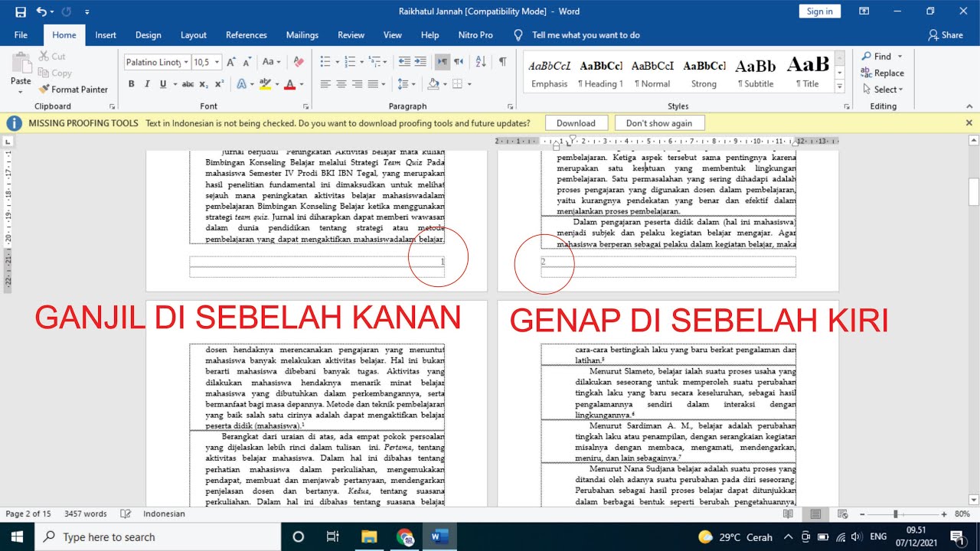Expand the borders dropdown

pos(469,84)
